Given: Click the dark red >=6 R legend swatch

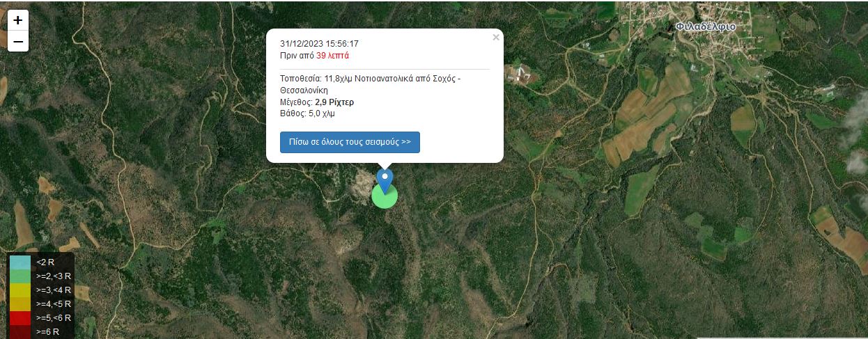Looking at the screenshot, I should [x=20, y=332].
